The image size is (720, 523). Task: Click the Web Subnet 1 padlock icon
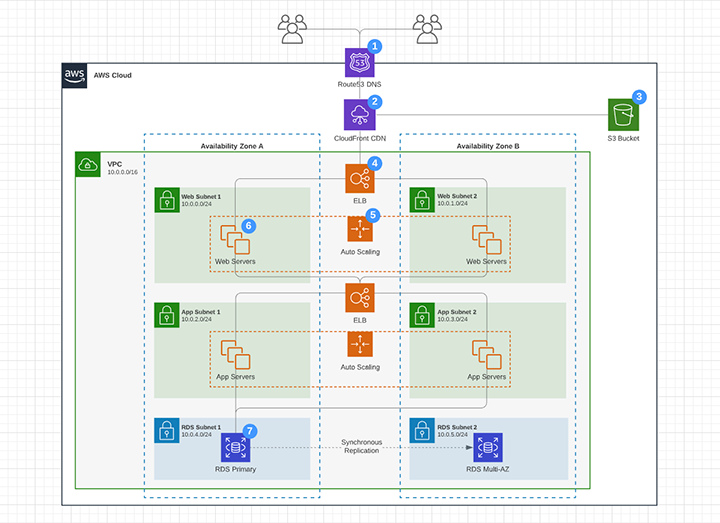[167, 200]
